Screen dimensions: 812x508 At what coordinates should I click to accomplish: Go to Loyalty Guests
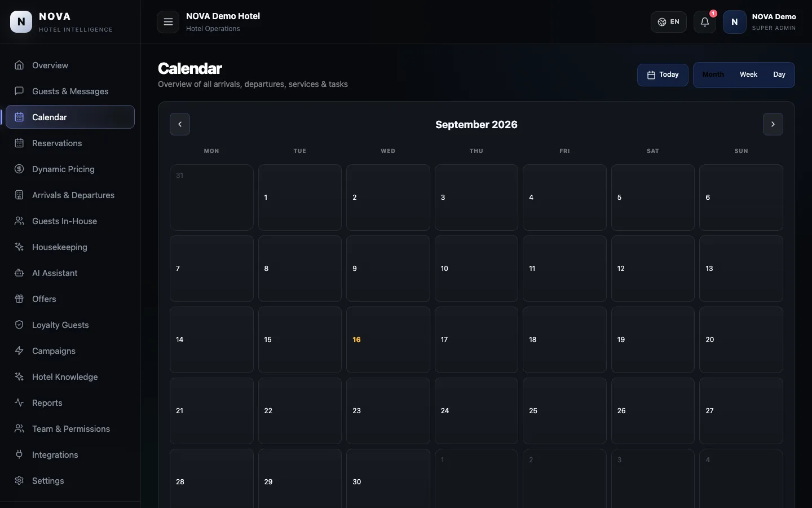(x=70, y=325)
